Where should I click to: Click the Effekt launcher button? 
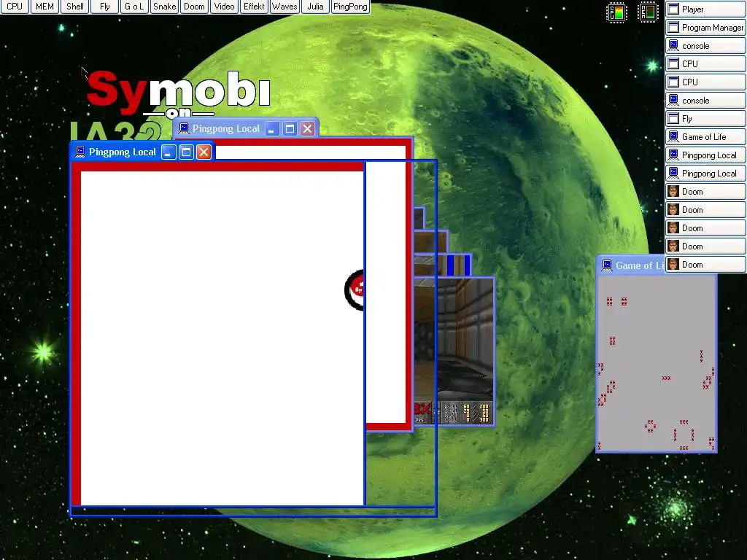pyautogui.click(x=255, y=7)
